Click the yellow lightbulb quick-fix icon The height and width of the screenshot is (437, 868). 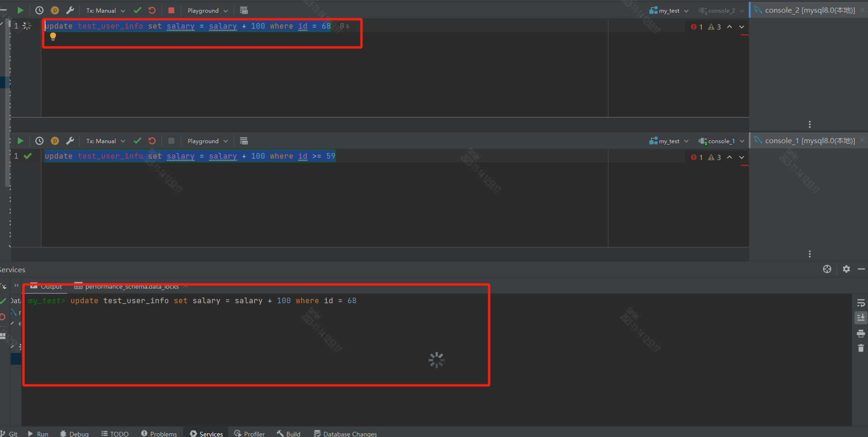point(53,37)
